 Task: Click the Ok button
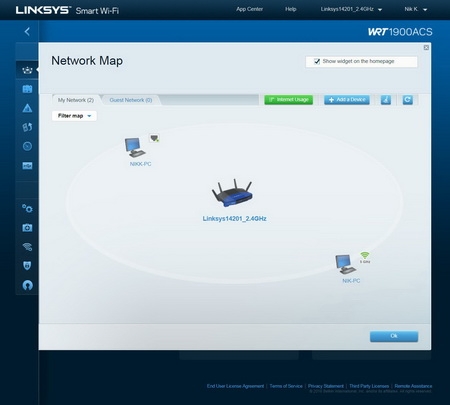394,336
